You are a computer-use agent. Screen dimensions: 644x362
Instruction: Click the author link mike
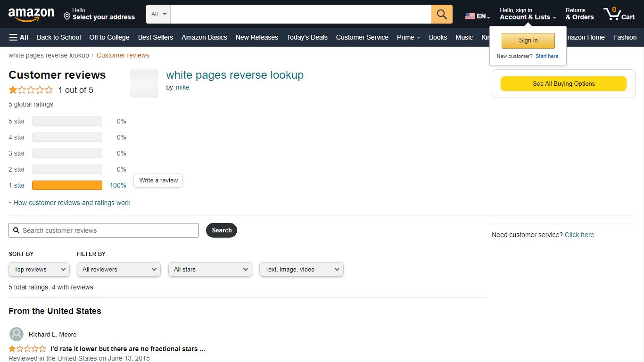(182, 87)
